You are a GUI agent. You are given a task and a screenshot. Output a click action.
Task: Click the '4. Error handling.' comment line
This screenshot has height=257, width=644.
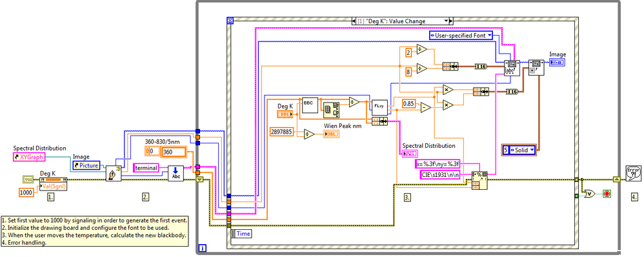point(25,242)
